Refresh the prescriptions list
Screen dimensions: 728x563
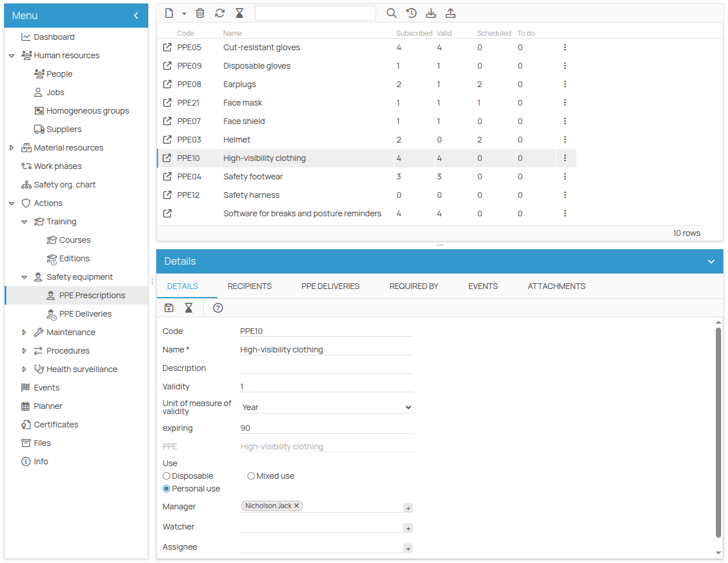pos(220,13)
